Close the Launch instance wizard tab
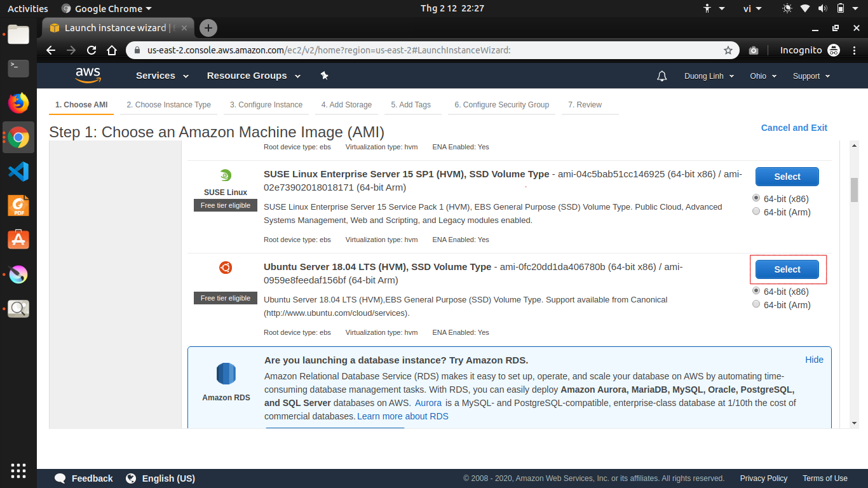The image size is (868, 488). (x=184, y=28)
